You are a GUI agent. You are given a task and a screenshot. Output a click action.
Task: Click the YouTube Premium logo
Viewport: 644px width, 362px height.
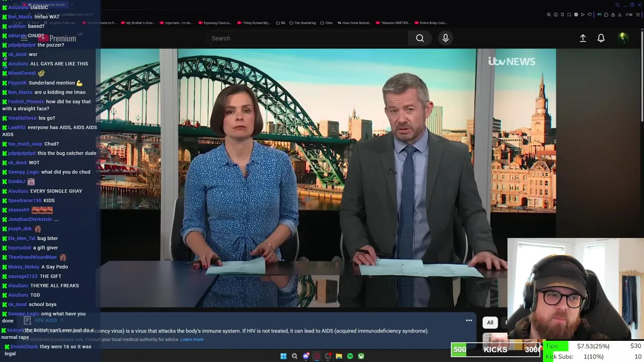coord(58,38)
